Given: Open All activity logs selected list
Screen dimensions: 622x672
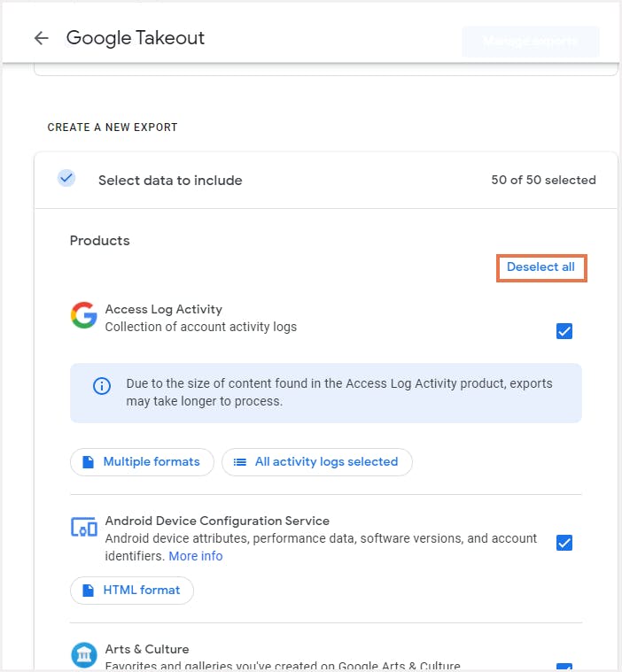Looking at the screenshot, I should [x=317, y=462].
